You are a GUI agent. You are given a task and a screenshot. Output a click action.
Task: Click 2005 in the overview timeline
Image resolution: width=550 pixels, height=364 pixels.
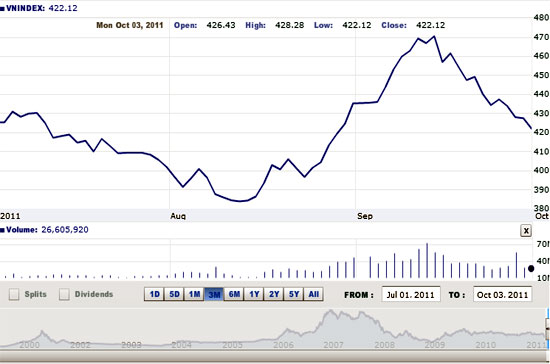click(232, 345)
